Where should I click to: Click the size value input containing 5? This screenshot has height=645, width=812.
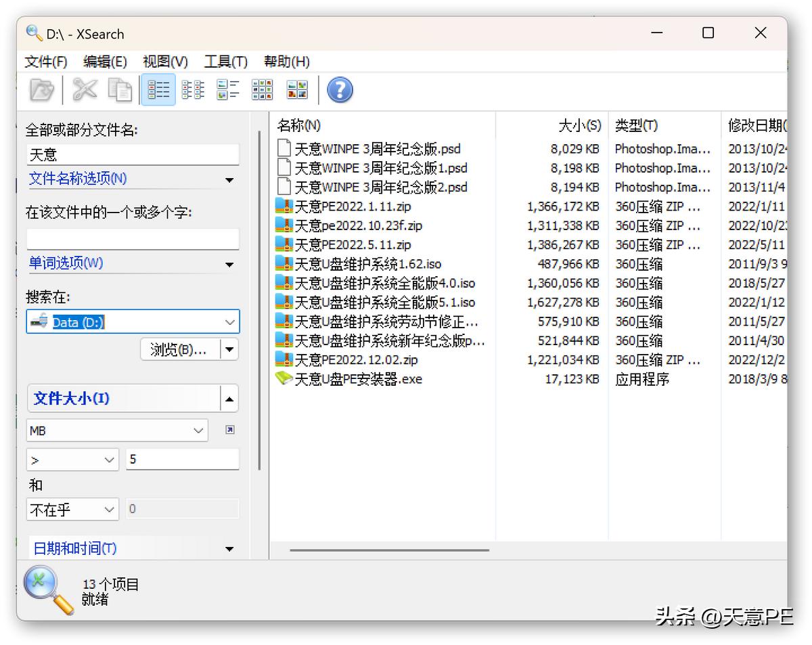[x=181, y=459]
